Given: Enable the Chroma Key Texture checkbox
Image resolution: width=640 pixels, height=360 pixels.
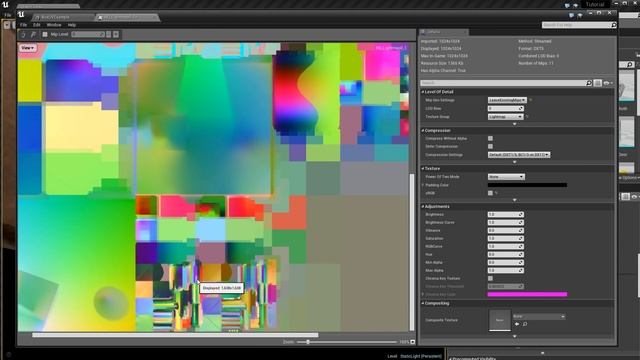Looking at the screenshot, I should tap(490, 278).
